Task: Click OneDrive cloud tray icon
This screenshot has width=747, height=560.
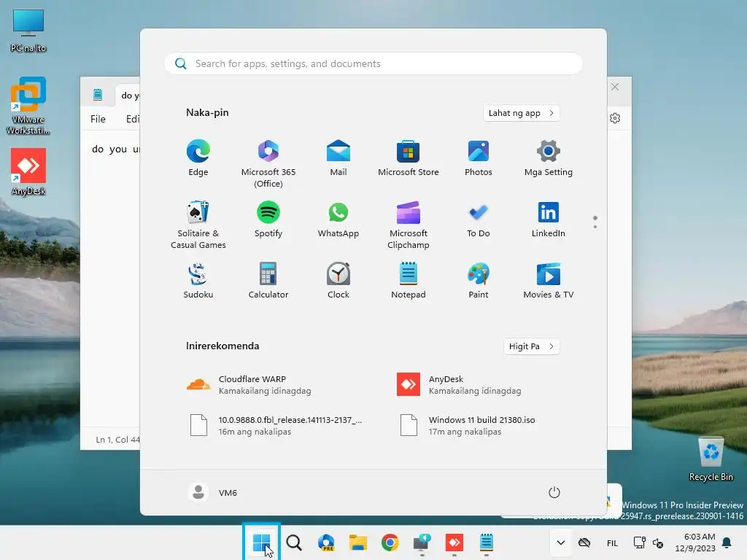Action: click(x=584, y=542)
